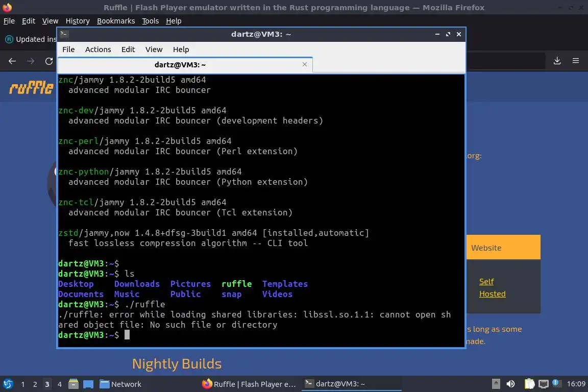Click the 16:09 clock in taskbar

point(576,384)
